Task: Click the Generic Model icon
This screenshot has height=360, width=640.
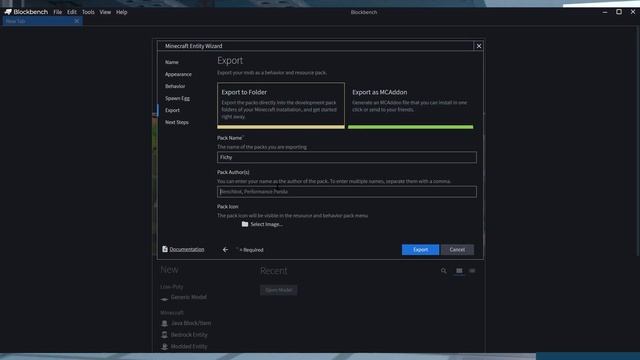Action: pos(164,299)
